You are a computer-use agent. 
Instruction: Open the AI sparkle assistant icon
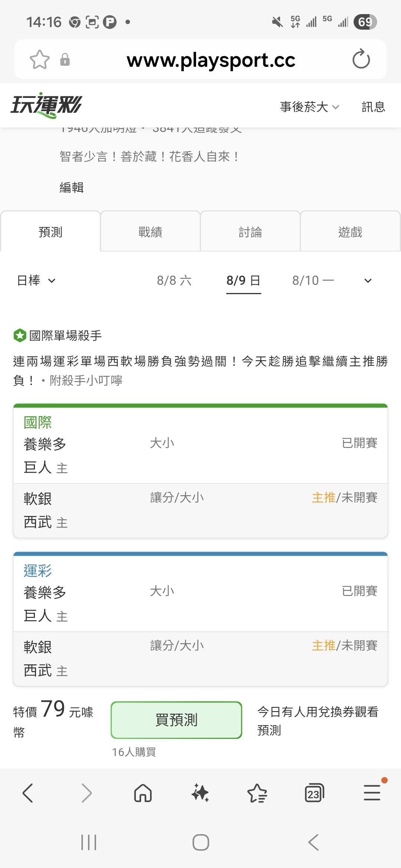[200, 793]
